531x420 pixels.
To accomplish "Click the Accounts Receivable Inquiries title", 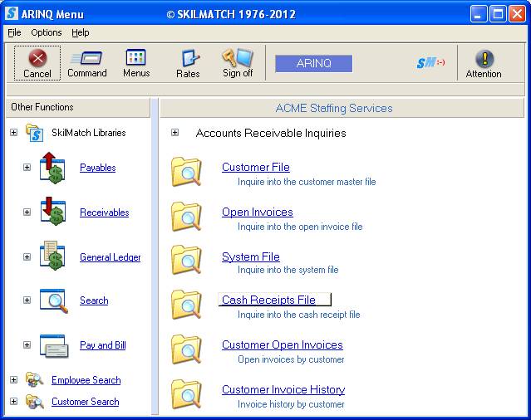I will (x=271, y=133).
